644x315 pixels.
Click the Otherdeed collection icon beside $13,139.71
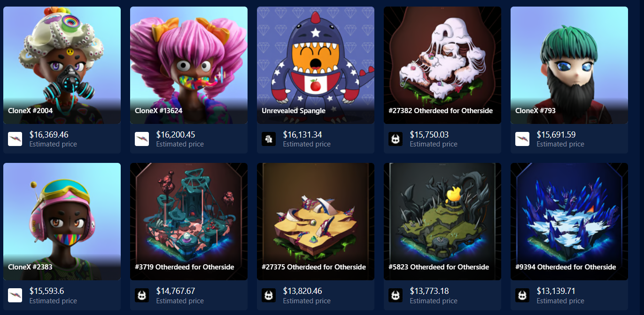522,295
